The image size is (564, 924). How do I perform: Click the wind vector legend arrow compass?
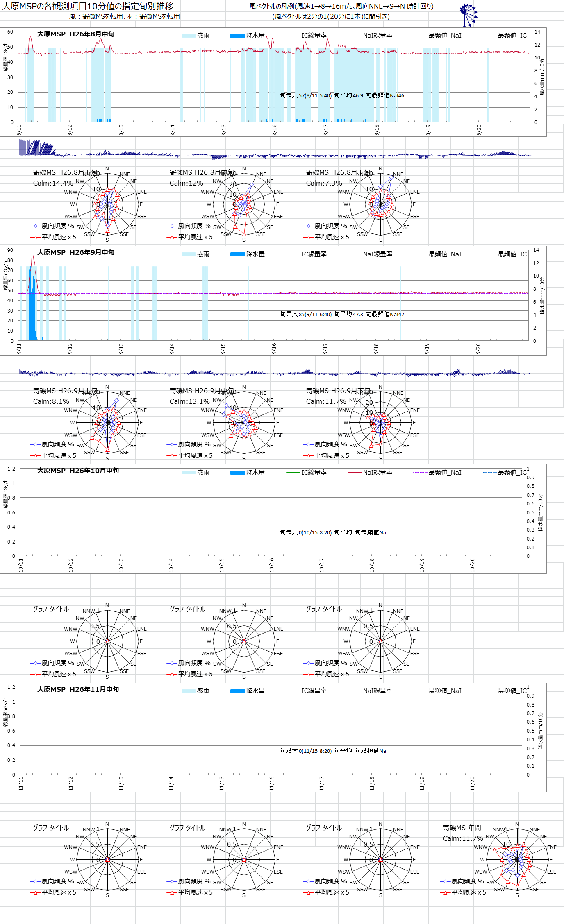tap(468, 15)
